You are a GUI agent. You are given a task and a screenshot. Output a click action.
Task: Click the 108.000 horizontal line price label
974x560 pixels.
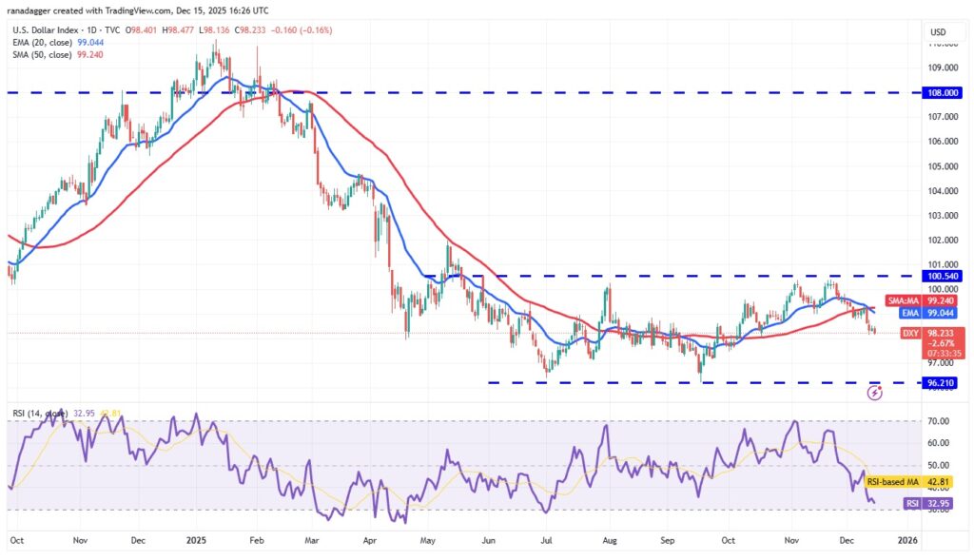pos(940,93)
